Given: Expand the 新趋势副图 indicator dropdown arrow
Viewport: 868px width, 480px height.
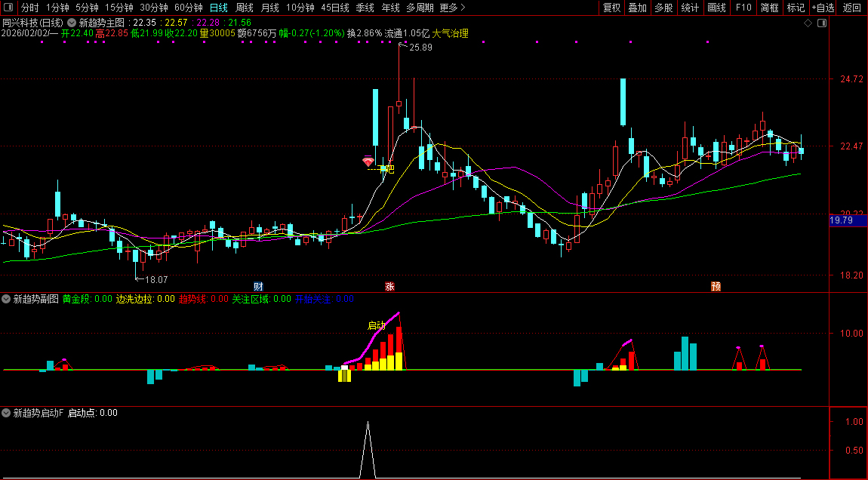Looking at the screenshot, I should pos(7,299).
